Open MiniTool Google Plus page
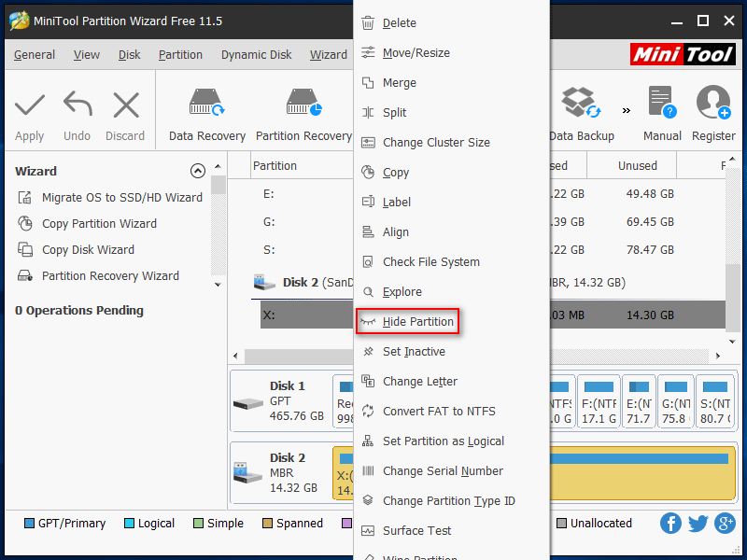 (726, 524)
